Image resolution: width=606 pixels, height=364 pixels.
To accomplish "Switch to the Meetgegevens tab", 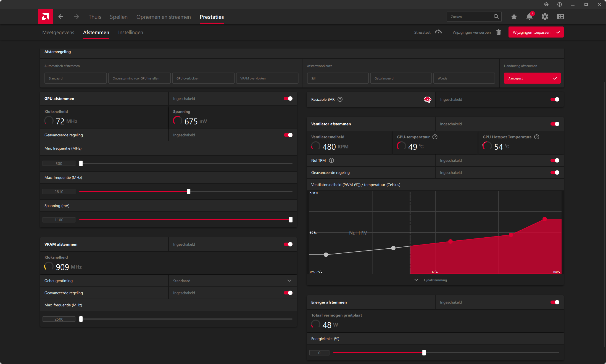I will tap(58, 32).
